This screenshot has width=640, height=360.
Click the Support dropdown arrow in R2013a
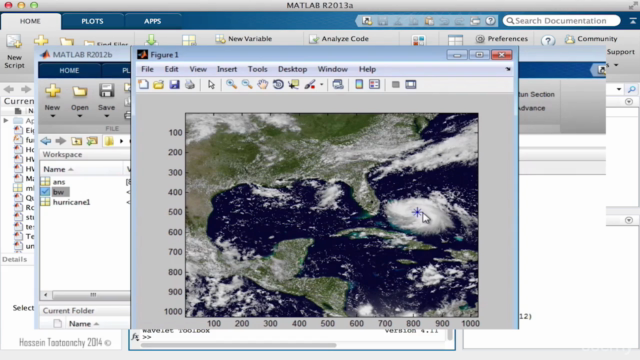pos(616,65)
